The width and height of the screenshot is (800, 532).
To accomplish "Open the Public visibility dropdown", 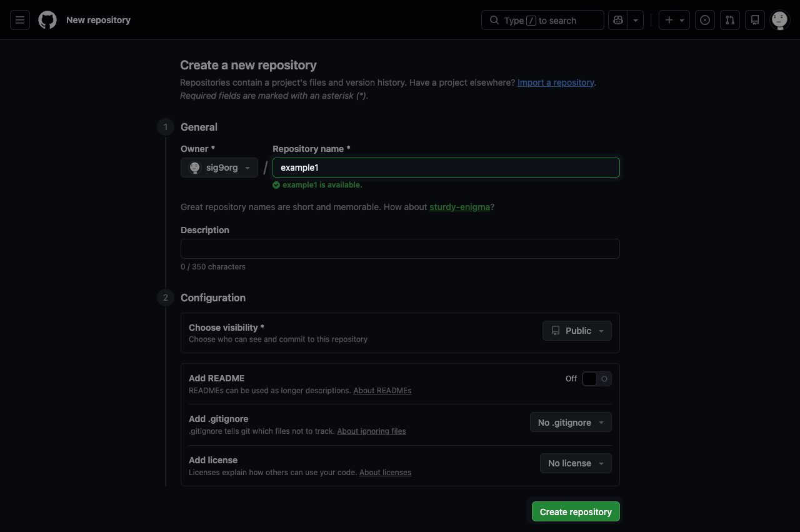I will [577, 331].
